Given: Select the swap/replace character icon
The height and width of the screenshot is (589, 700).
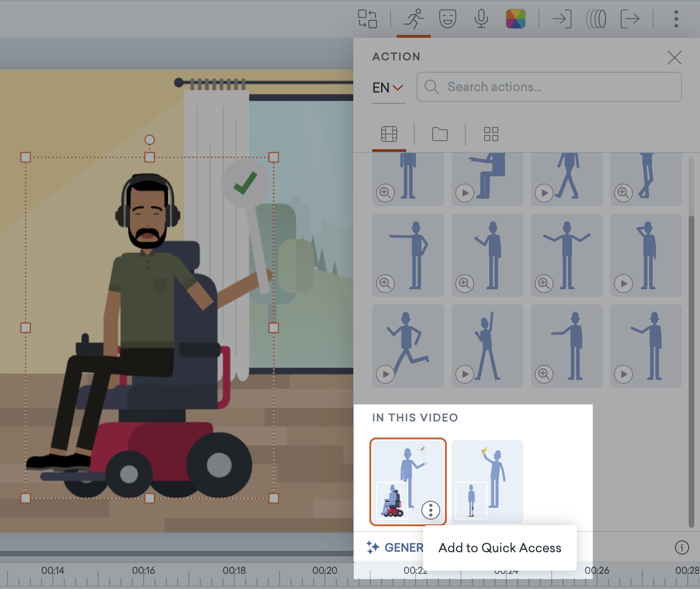Looking at the screenshot, I should point(368,19).
